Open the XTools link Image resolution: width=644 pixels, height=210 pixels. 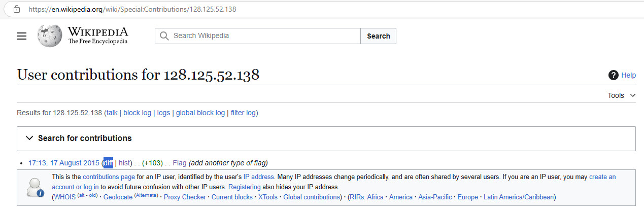(268, 197)
